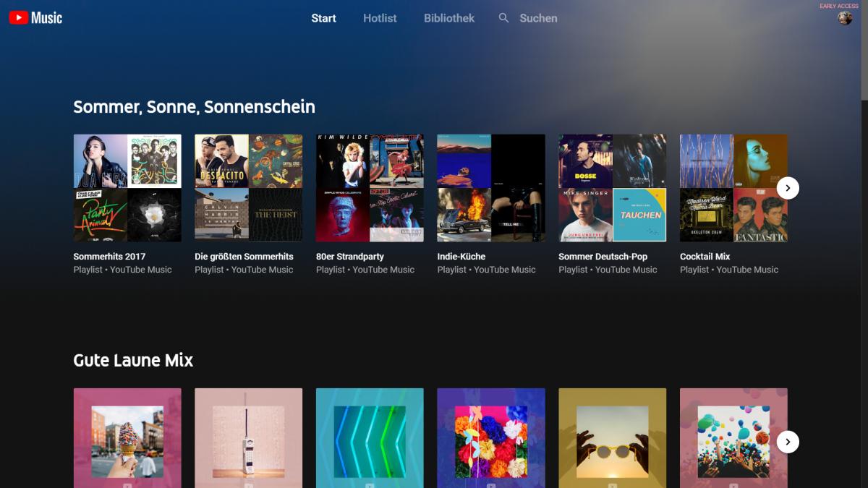Open the sunglasses mix thumbnail

point(612,437)
